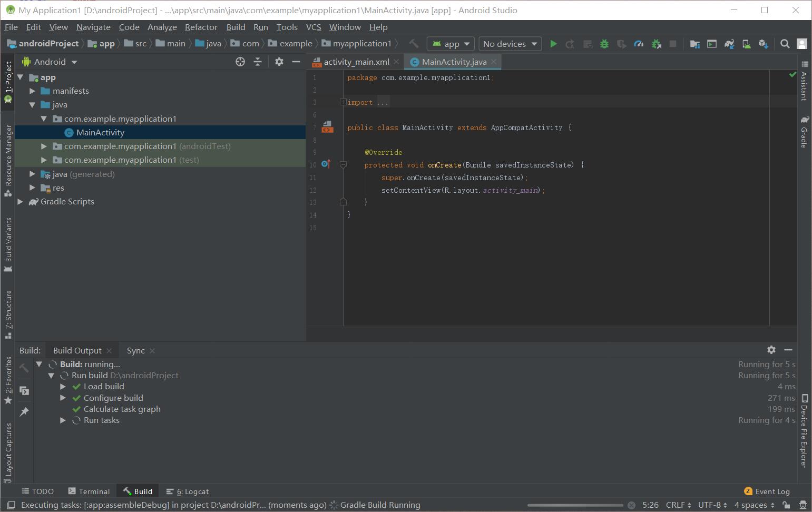The height and width of the screenshot is (512, 812).
Task: Open the Event Log
Action: point(767,491)
